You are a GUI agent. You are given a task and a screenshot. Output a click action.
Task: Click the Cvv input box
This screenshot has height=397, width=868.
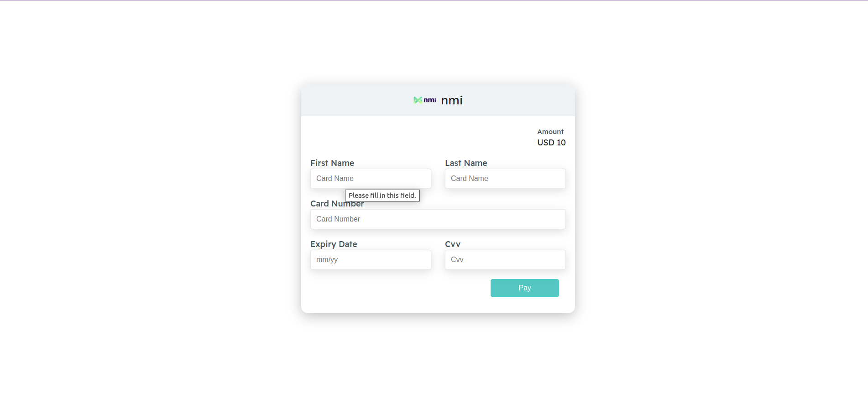coord(505,260)
